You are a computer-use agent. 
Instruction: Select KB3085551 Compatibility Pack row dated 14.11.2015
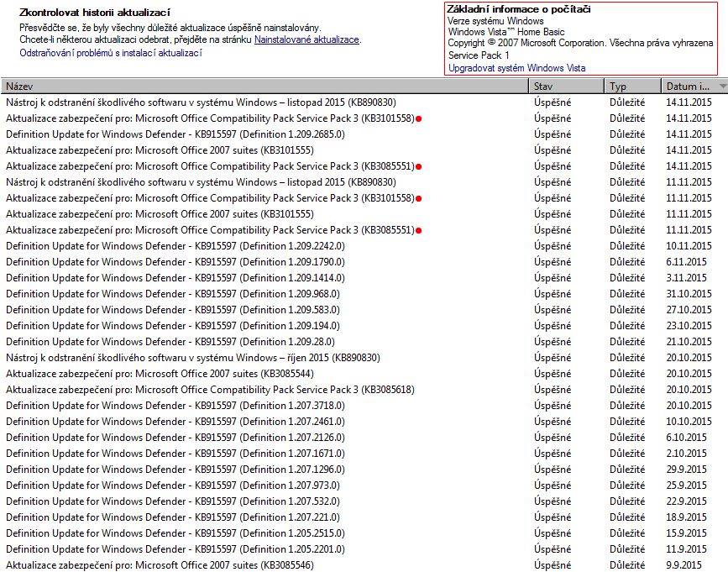[364, 166]
